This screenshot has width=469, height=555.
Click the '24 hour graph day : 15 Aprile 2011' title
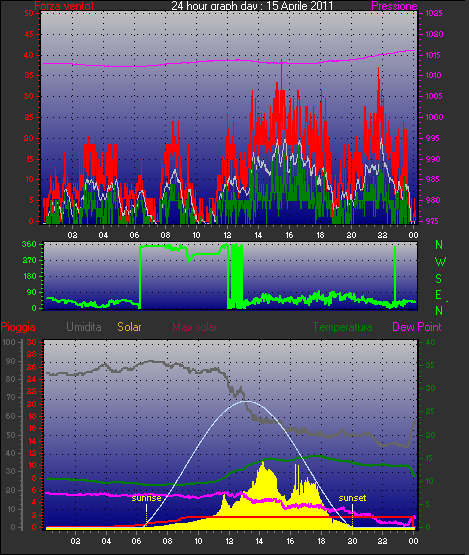[252, 6]
